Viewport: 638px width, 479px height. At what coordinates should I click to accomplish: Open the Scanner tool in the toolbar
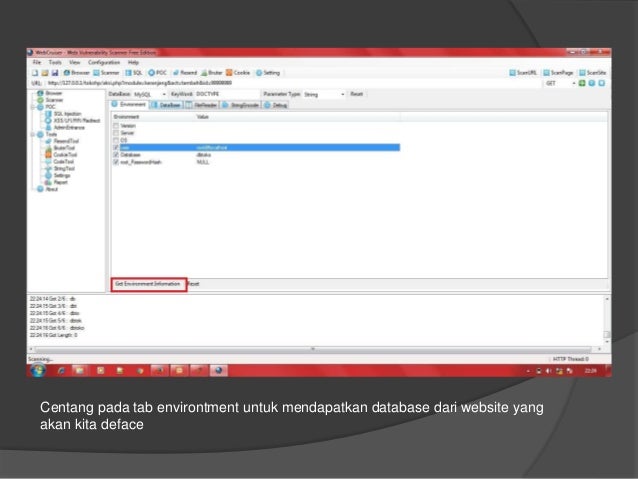tap(106, 73)
